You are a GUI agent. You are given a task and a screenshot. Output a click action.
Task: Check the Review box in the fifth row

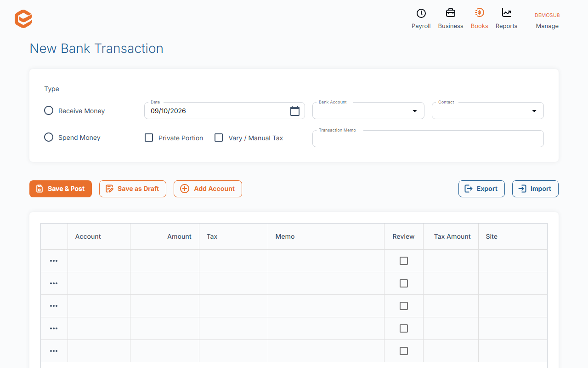pos(404,351)
